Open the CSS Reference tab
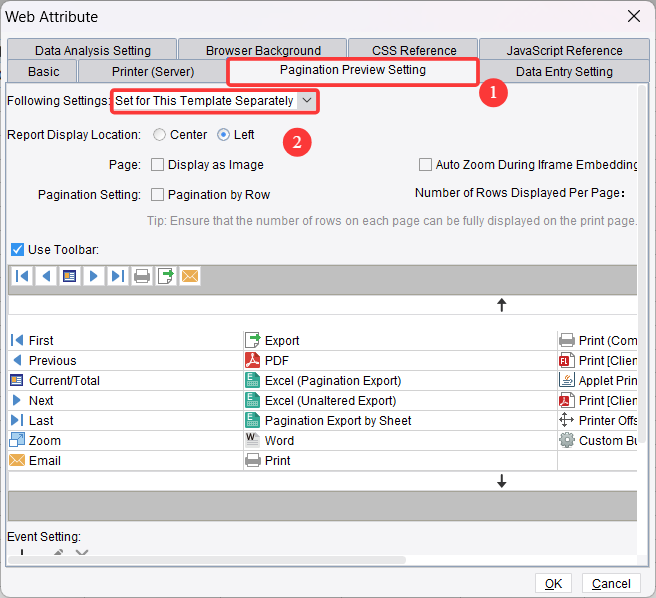 click(x=414, y=50)
